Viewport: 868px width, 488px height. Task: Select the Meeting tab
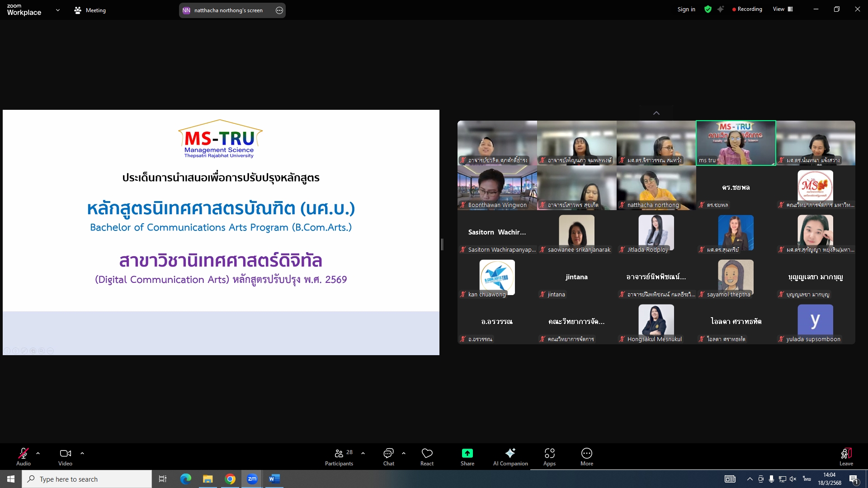[x=90, y=10]
